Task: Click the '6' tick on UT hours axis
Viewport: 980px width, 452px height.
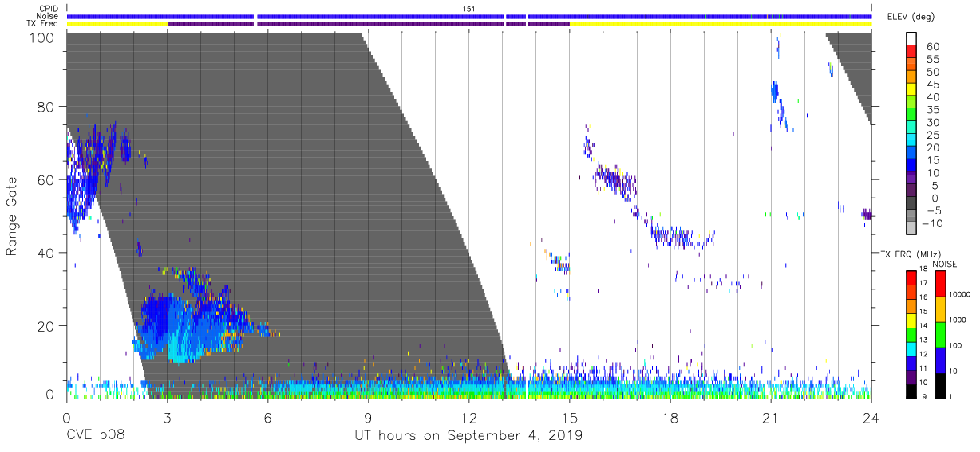Action: point(267,418)
